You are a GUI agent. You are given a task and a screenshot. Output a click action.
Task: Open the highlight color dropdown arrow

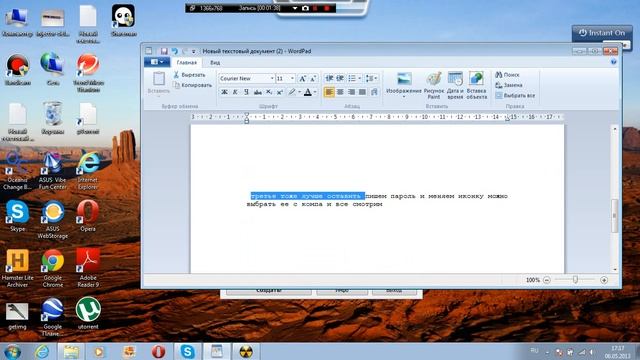(299, 92)
